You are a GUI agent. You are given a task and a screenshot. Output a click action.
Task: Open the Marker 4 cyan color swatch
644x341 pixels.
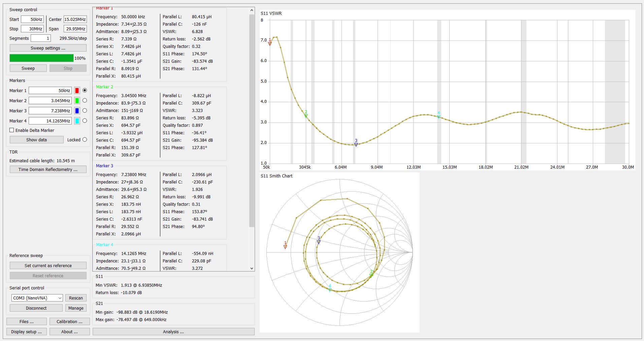77,121
